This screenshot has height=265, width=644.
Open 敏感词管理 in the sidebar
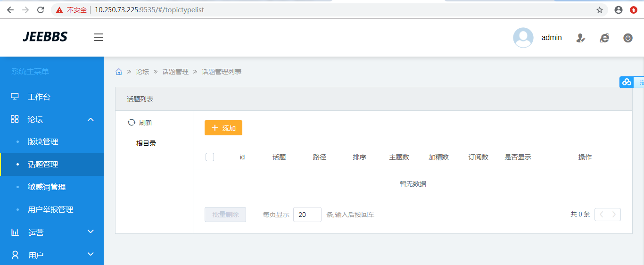(52, 187)
